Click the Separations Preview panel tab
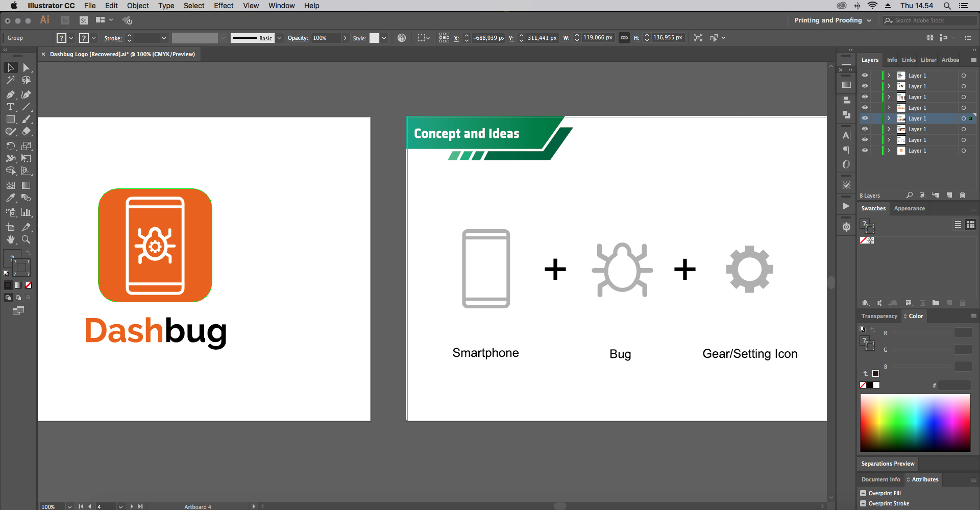 click(888, 464)
